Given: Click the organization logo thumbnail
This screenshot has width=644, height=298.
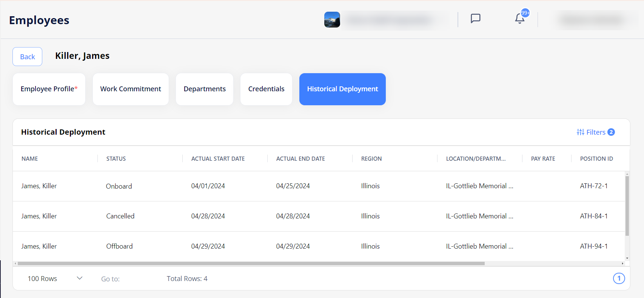Looking at the screenshot, I should pos(332,20).
